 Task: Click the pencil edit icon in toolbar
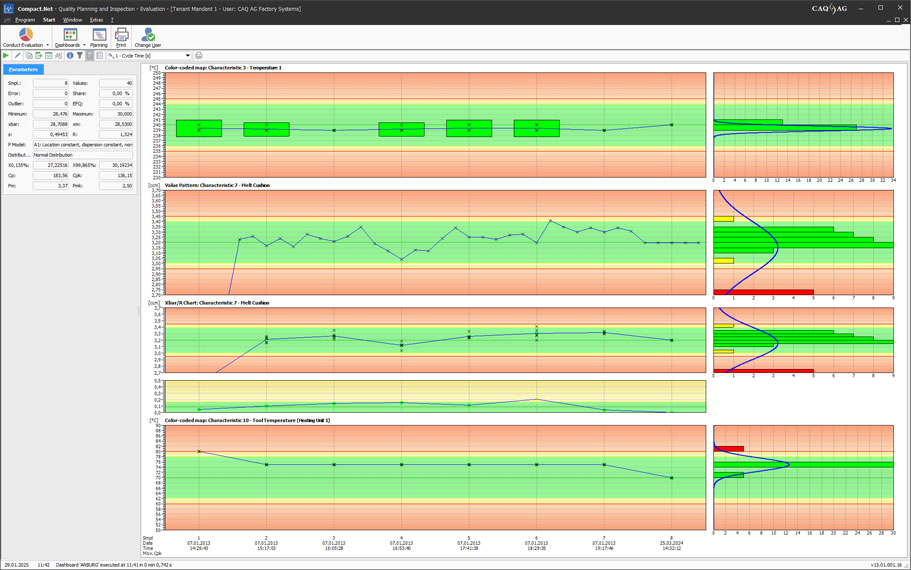17,56
